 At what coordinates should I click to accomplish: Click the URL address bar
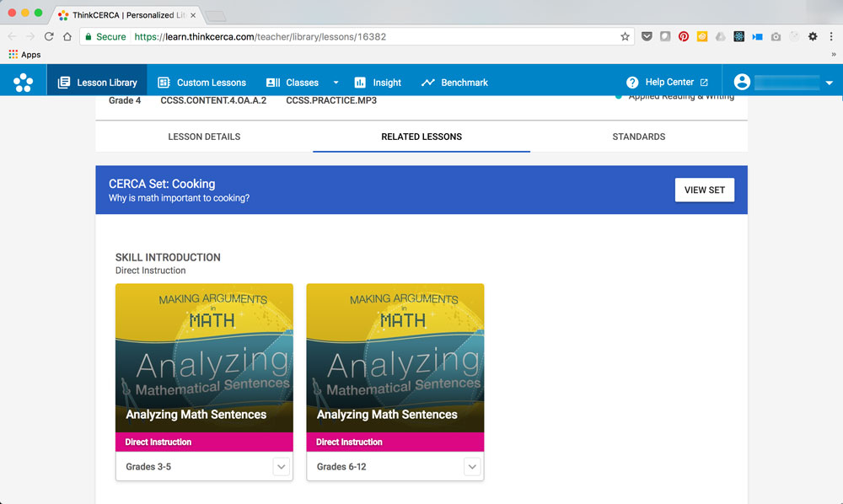(357, 36)
